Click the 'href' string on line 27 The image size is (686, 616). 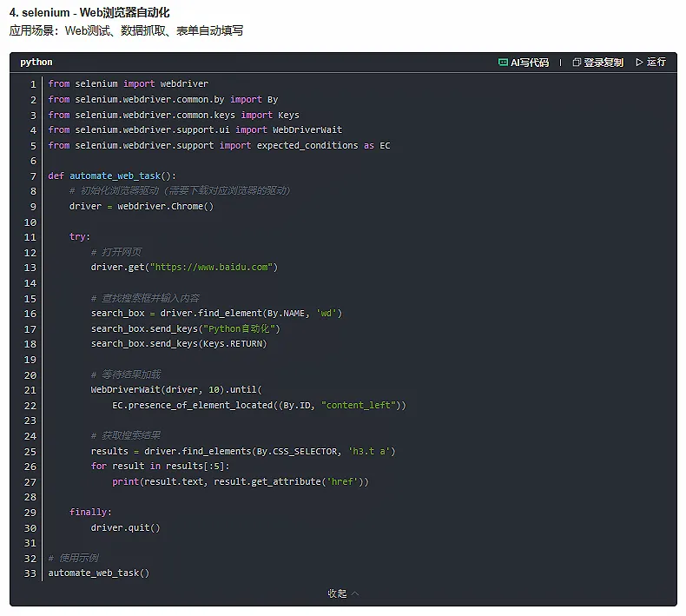pyautogui.click(x=342, y=481)
